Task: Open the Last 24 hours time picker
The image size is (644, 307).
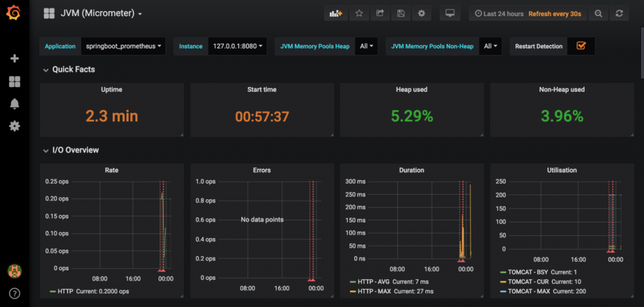Action: coord(500,14)
